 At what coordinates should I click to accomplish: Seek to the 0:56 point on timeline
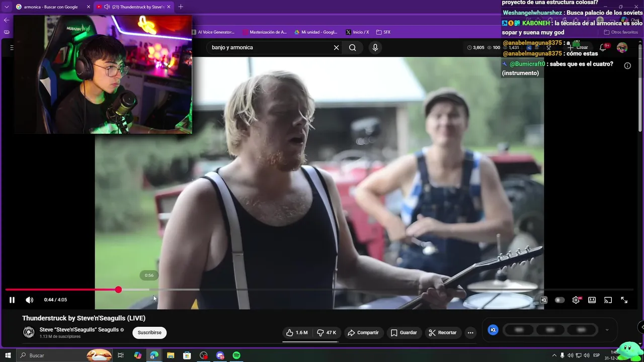[x=149, y=290]
